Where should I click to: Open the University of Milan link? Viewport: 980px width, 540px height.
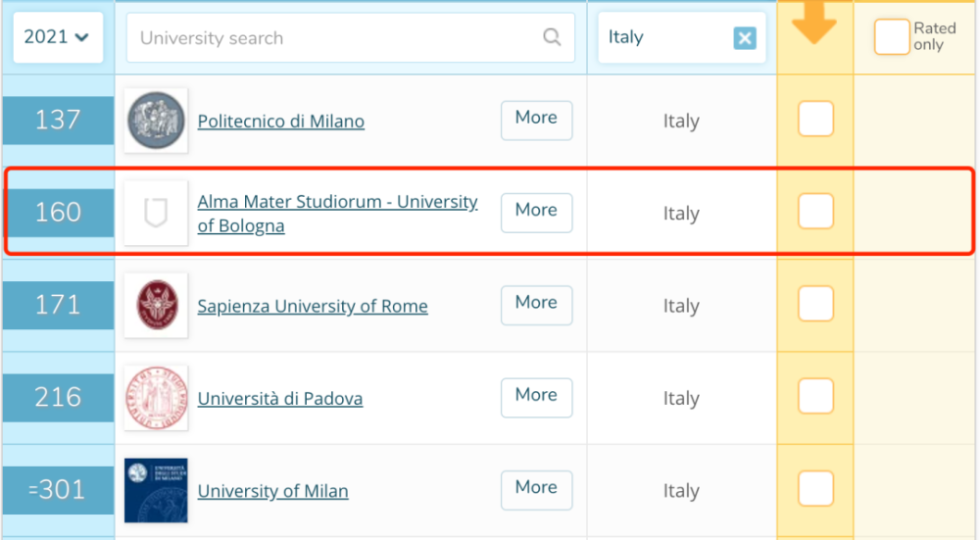tap(272, 491)
